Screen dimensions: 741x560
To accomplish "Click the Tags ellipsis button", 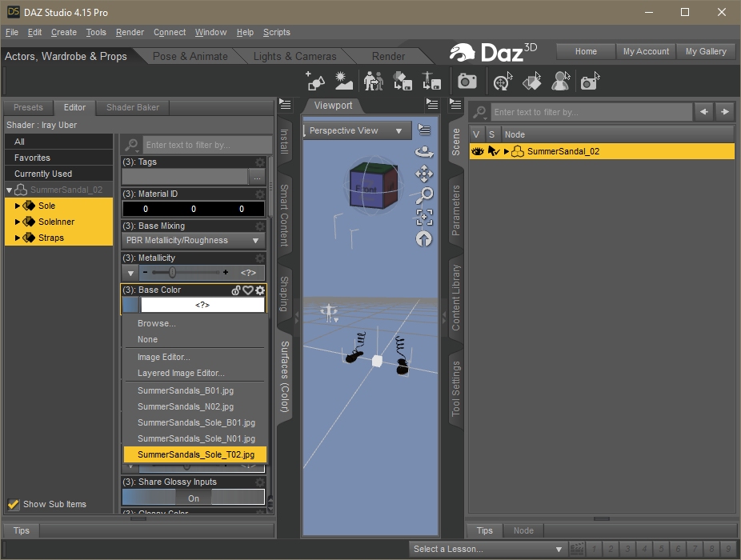I will pos(257,178).
